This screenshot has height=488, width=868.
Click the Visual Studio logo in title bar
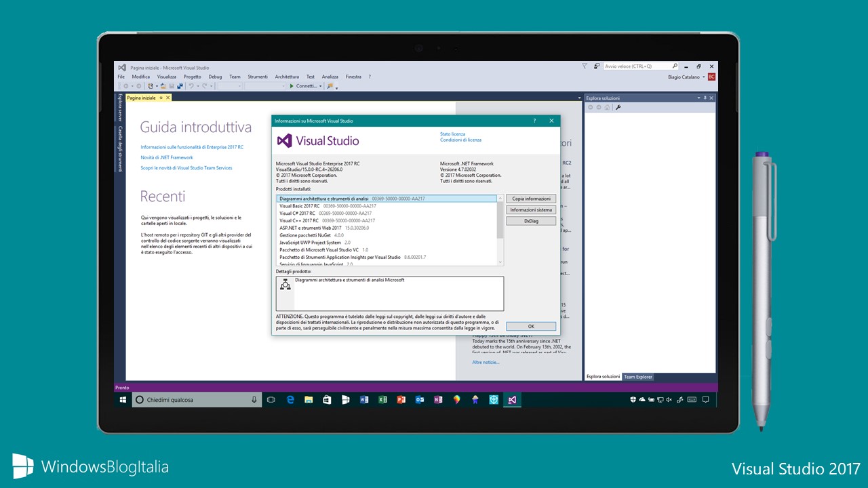tap(122, 67)
